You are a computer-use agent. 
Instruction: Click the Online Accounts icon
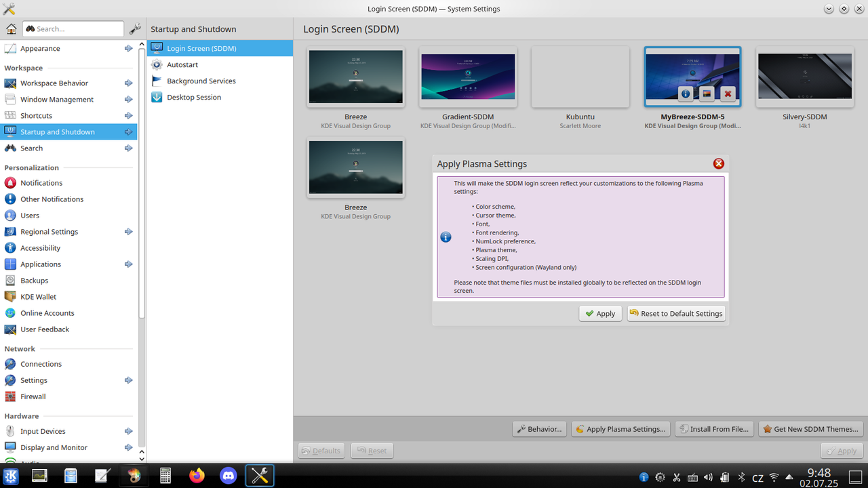coord(10,312)
